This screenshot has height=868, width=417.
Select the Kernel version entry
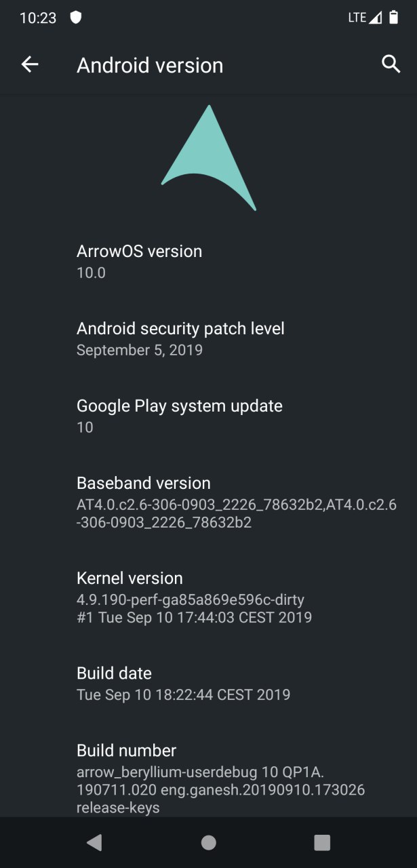tap(208, 597)
